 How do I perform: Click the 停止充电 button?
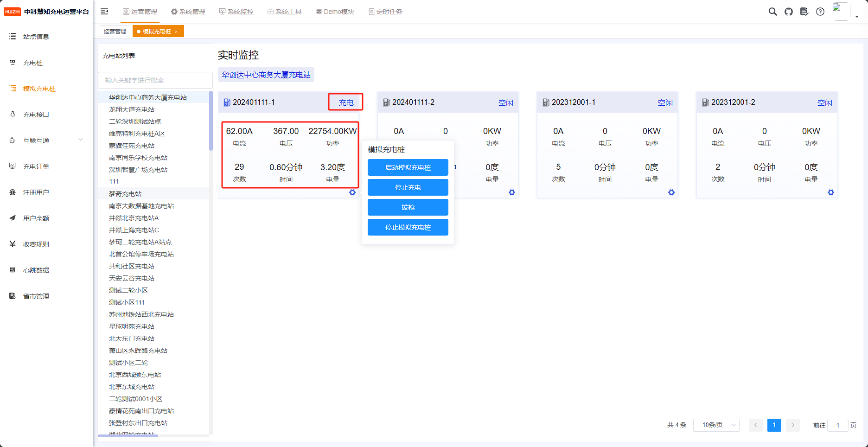408,187
